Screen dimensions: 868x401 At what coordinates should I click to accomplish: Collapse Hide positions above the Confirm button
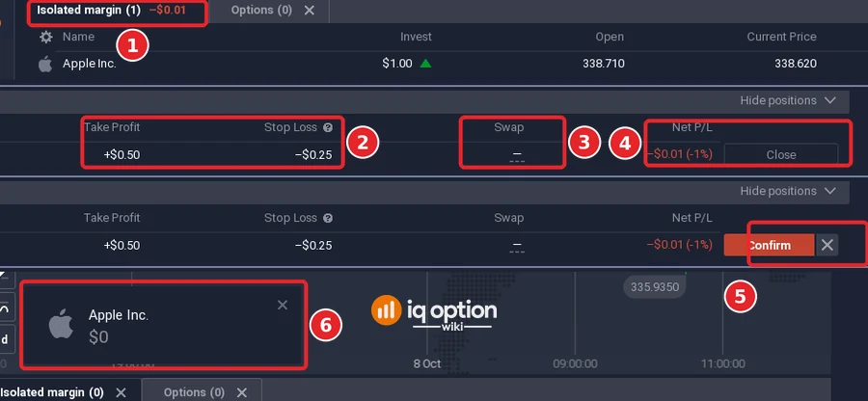pyautogui.click(x=788, y=191)
